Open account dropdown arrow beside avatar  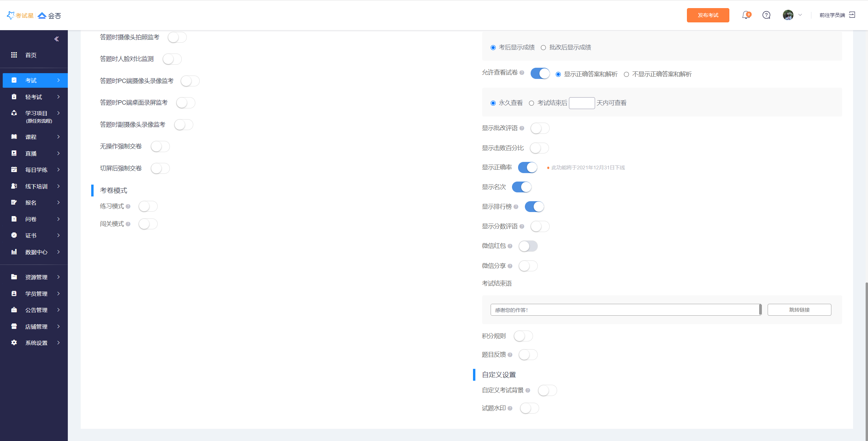800,15
